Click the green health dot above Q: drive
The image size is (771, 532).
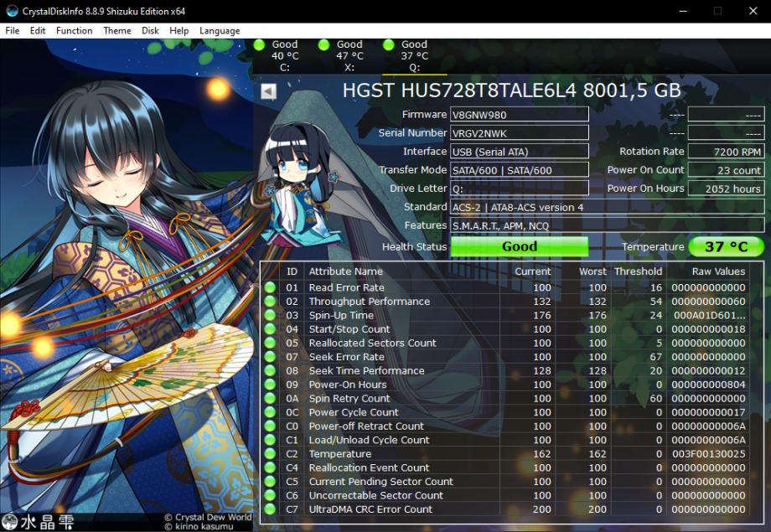[389, 44]
